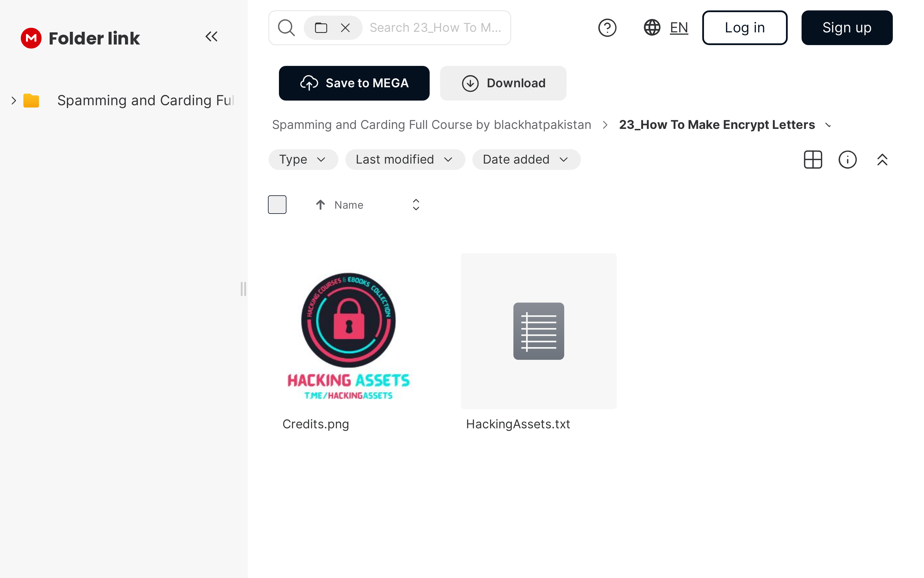Click the MEGA logo icon
The image size is (924, 578).
pos(31,38)
